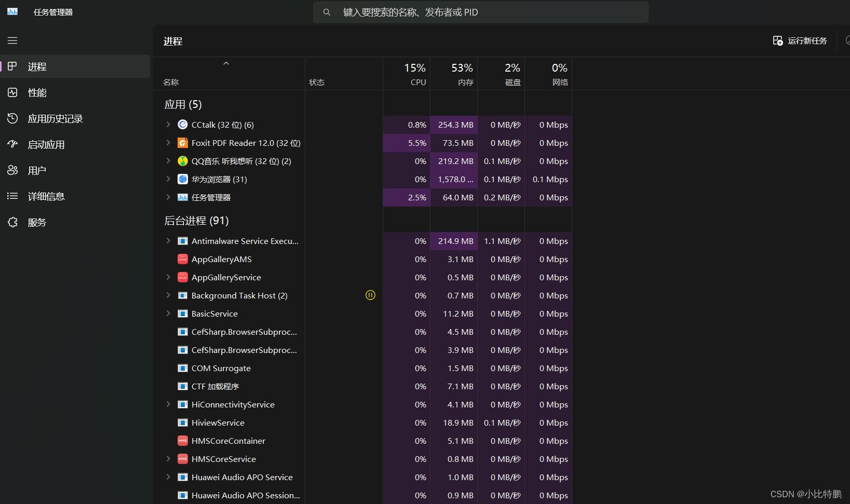The image size is (850, 504).
Task: Run a new task with 运行新任务
Action: click(x=800, y=40)
